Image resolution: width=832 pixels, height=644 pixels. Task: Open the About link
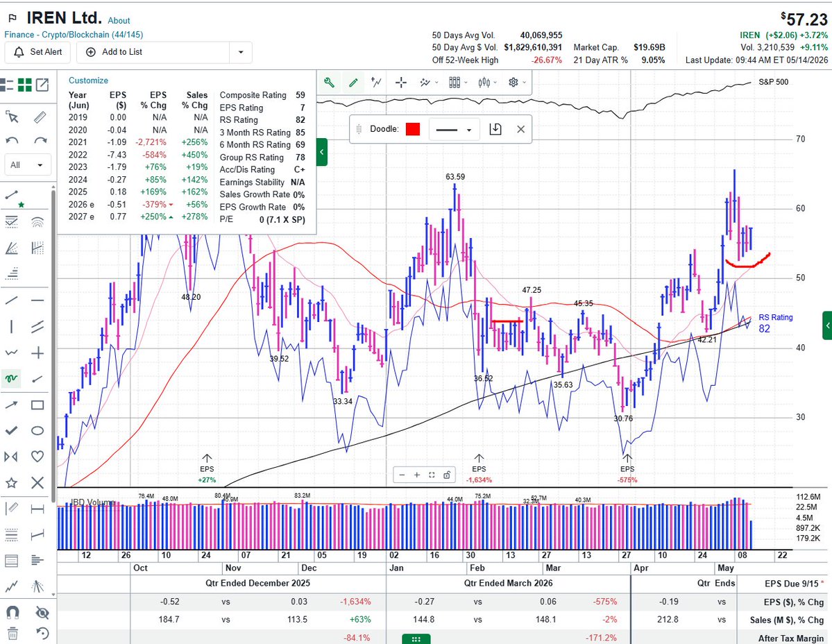(x=119, y=21)
